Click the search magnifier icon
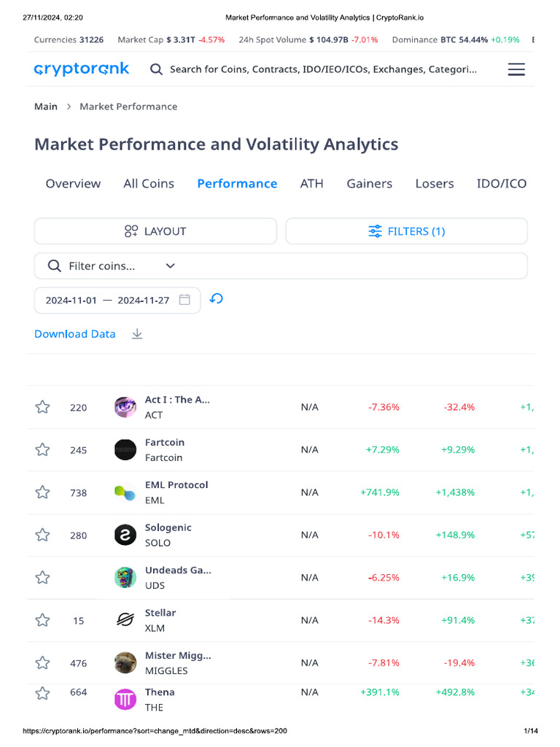Screen dimensions: 560x747 point(156,69)
